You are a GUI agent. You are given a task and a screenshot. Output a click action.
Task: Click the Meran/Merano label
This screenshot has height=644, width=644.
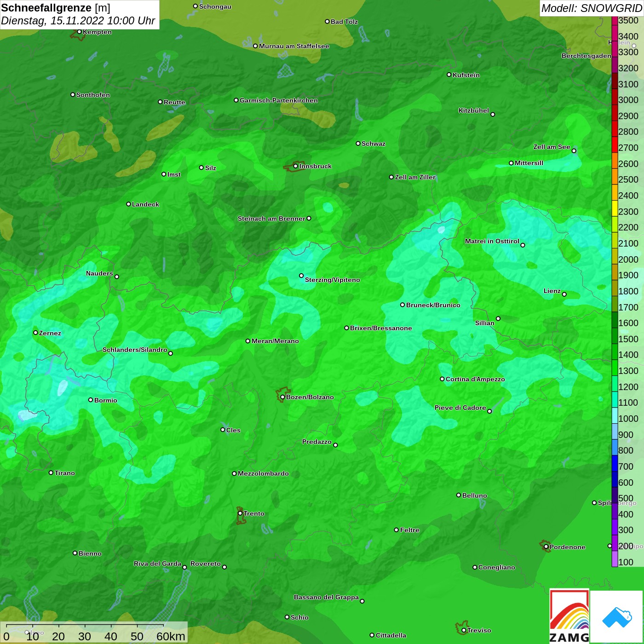click(x=275, y=341)
